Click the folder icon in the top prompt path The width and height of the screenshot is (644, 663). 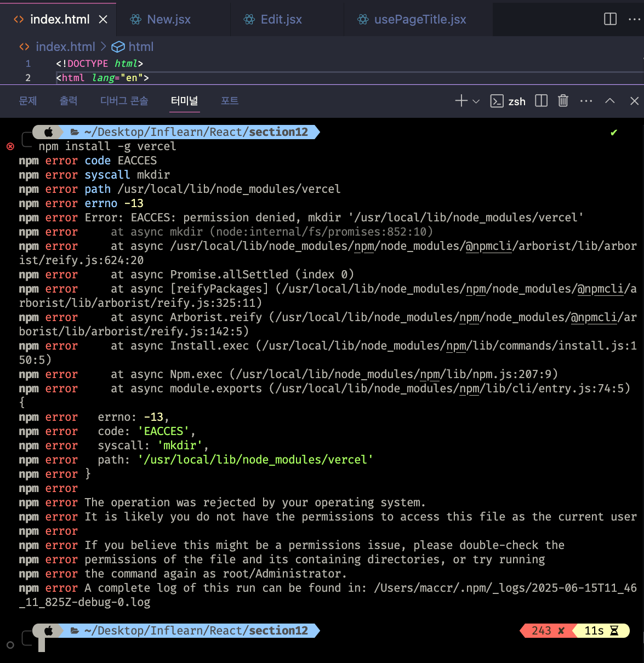75,132
